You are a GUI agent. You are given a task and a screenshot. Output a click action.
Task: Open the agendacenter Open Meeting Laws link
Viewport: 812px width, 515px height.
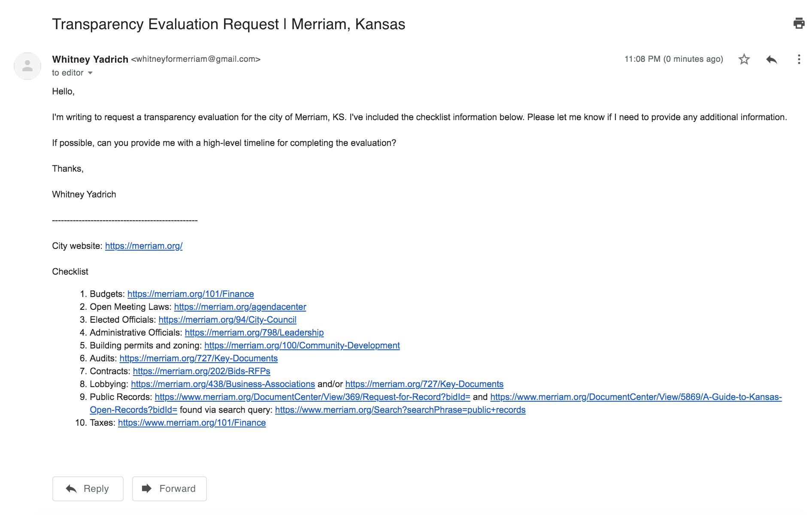(x=240, y=307)
